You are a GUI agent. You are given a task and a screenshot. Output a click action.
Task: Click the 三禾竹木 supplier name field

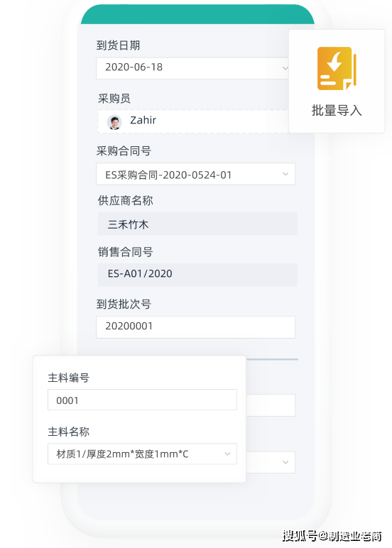pyautogui.click(x=197, y=224)
